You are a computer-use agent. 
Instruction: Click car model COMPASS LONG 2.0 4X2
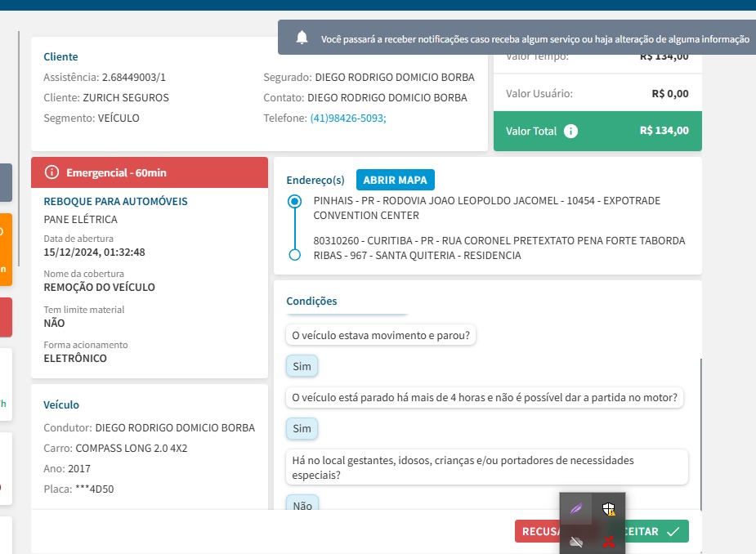point(132,449)
